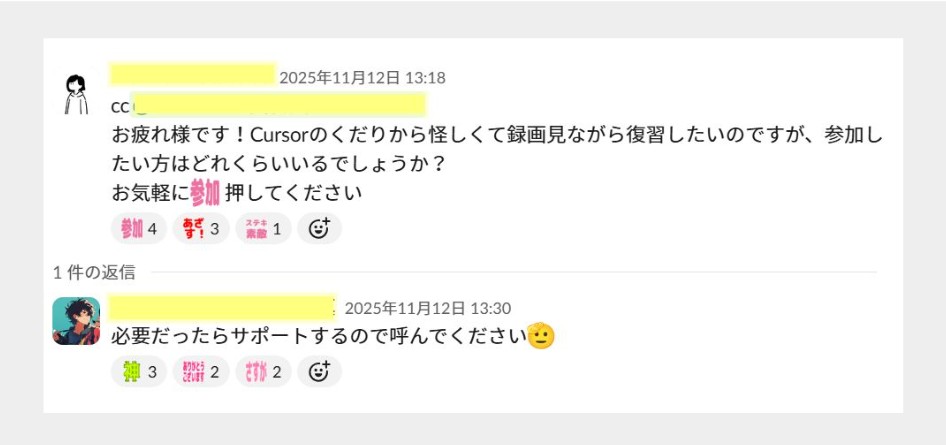Toggle the ありがとうございます reaction with count 2
Screen dimensions: 946x445
(201, 372)
